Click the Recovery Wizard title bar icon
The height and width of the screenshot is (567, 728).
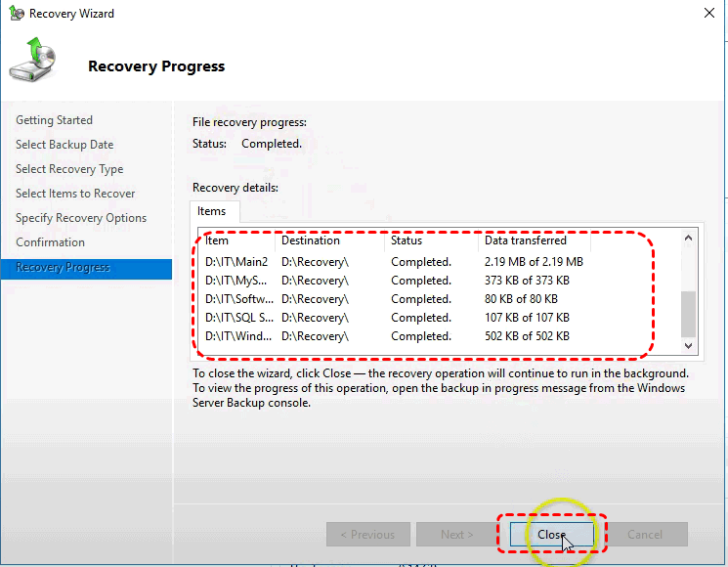(15, 14)
